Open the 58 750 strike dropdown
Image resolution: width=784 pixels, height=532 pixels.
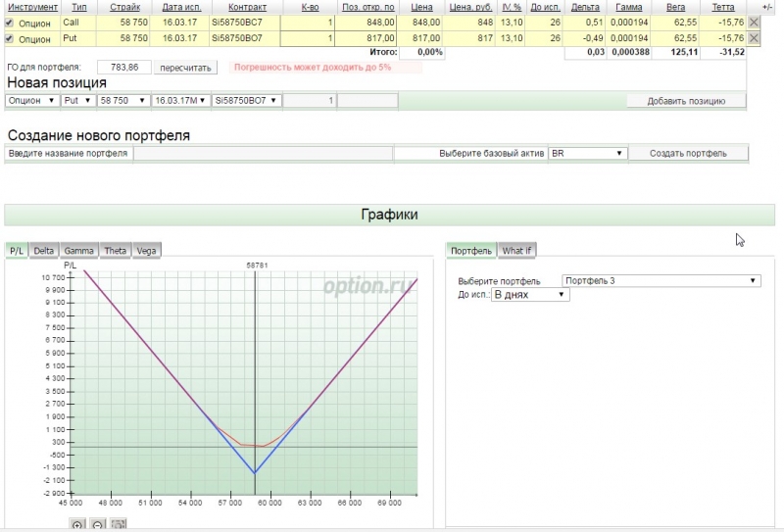pos(123,100)
